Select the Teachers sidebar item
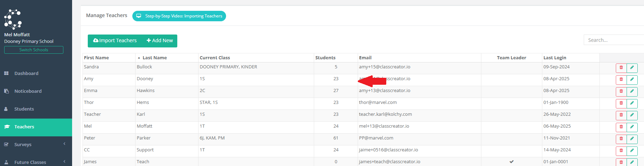The height and width of the screenshot is (166, 644). point(36,127)
